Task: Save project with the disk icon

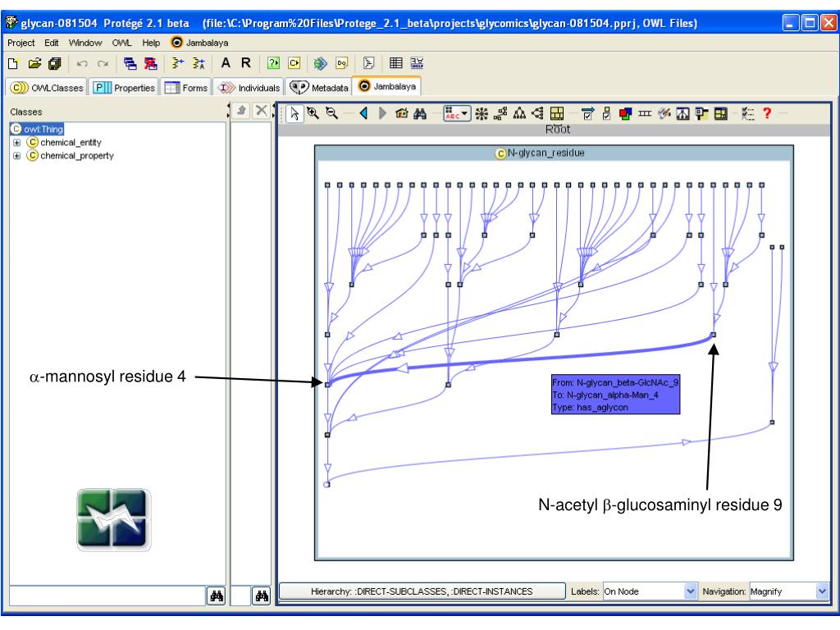Action: pyautogui.click(x=55, y=63)
